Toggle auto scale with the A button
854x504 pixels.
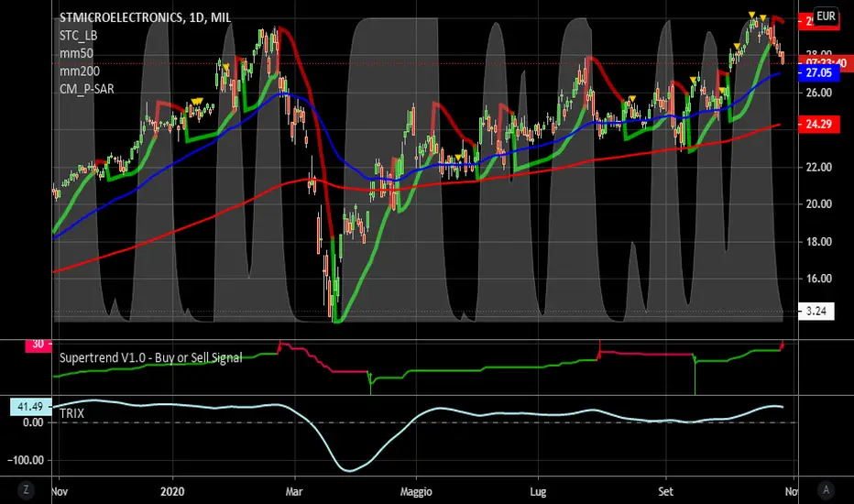point(827,490)
